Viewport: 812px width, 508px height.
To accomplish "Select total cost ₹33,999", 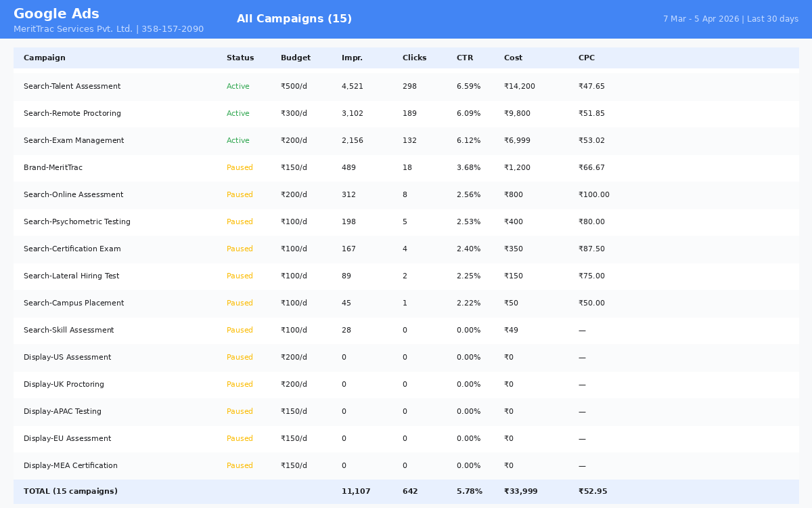I will click(x=521, y=492).
